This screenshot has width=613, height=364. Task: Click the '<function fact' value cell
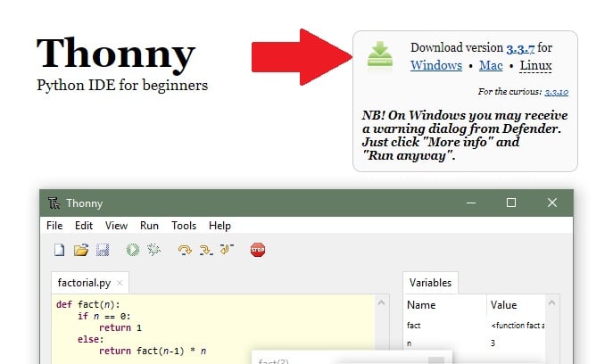pyautogui.click(x=518, y=326)
